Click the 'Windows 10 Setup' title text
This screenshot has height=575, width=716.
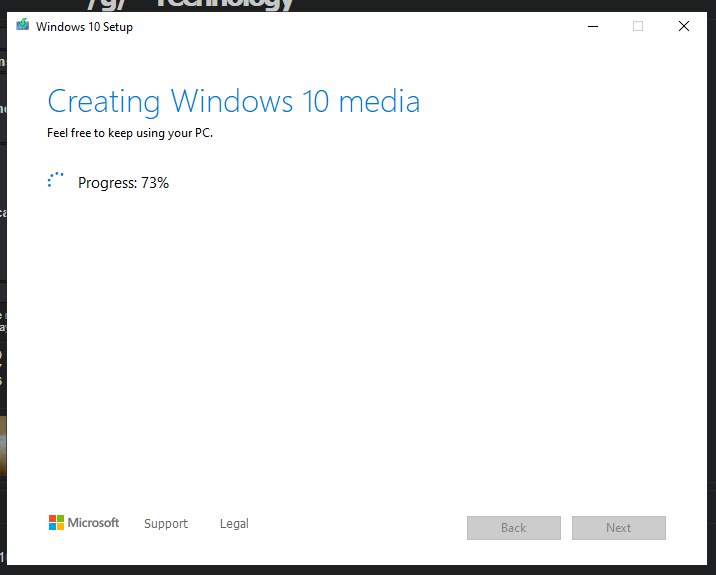tap(84, 27)
